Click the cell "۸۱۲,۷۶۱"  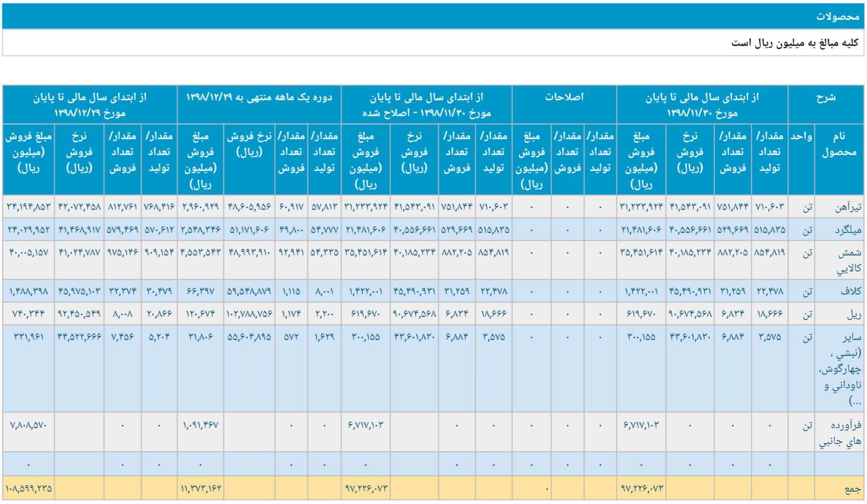click(x=122, y=207)
